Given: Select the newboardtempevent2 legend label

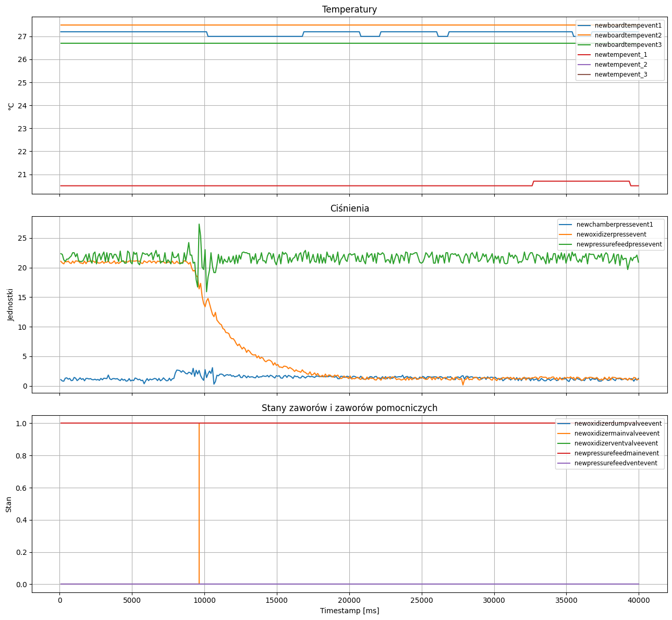Looking at the screenshot, I should pyautogui.click(x=628, y=35).
